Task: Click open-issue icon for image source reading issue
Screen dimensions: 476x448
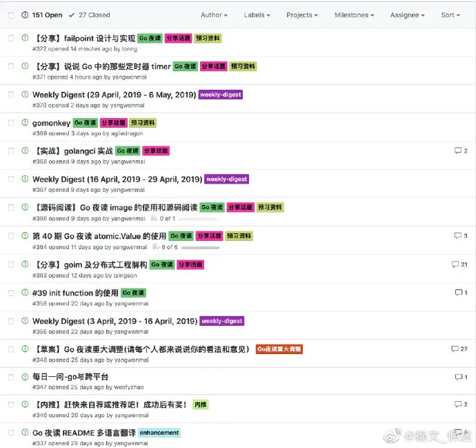Action: click(x=25, y=207)
